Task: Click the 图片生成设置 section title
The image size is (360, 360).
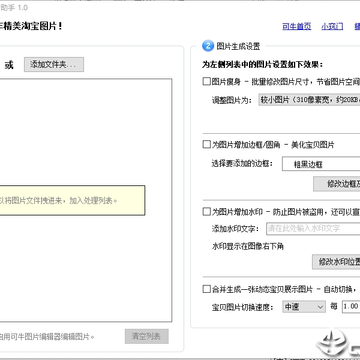Action: 238,46
